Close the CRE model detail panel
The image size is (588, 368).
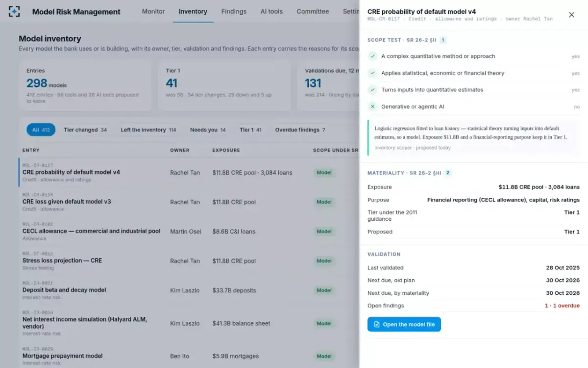571,15
